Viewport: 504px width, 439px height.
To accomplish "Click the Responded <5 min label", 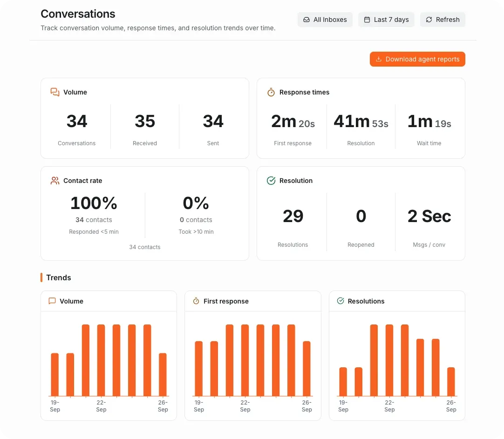I will coord(94,231).
